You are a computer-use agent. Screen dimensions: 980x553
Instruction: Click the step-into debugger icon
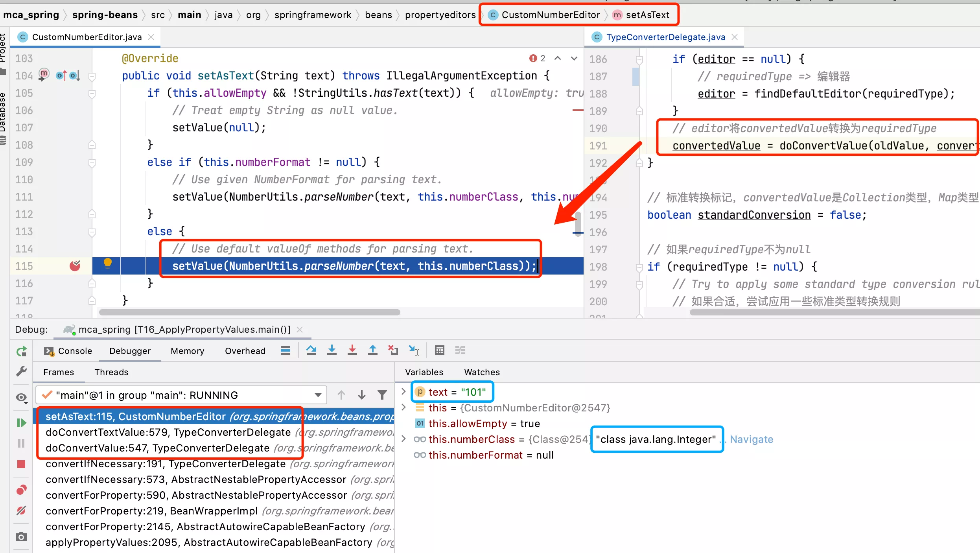tap(331, 350)
